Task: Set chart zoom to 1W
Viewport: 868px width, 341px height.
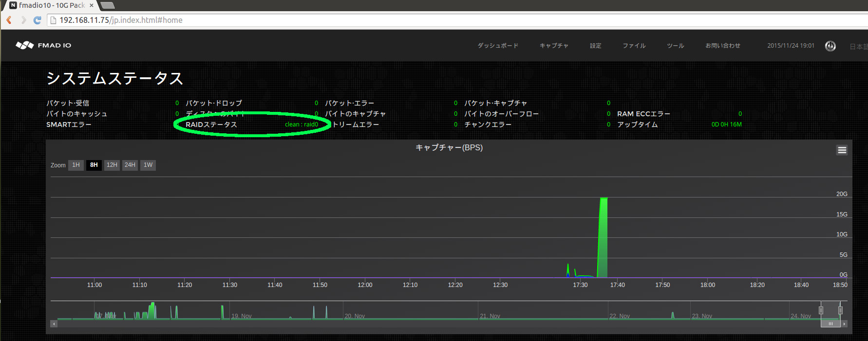Action: point(148,165)
